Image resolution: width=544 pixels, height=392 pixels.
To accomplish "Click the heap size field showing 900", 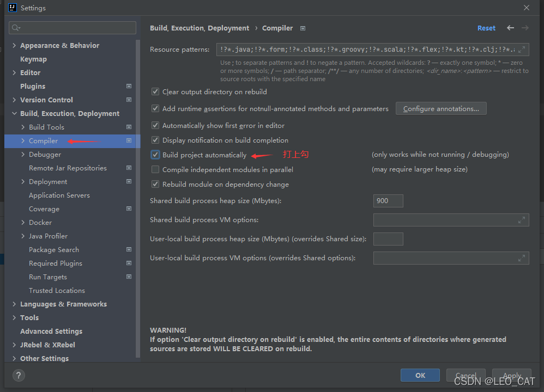I will pos(388,200).
